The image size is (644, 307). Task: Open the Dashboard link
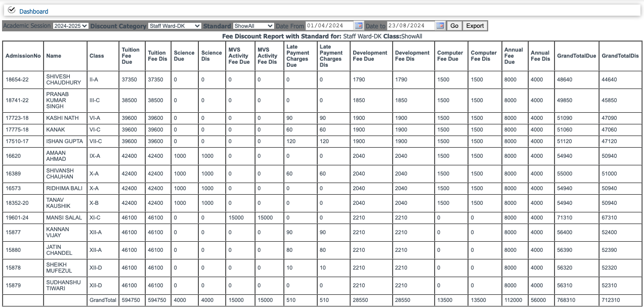pos(34,12)
